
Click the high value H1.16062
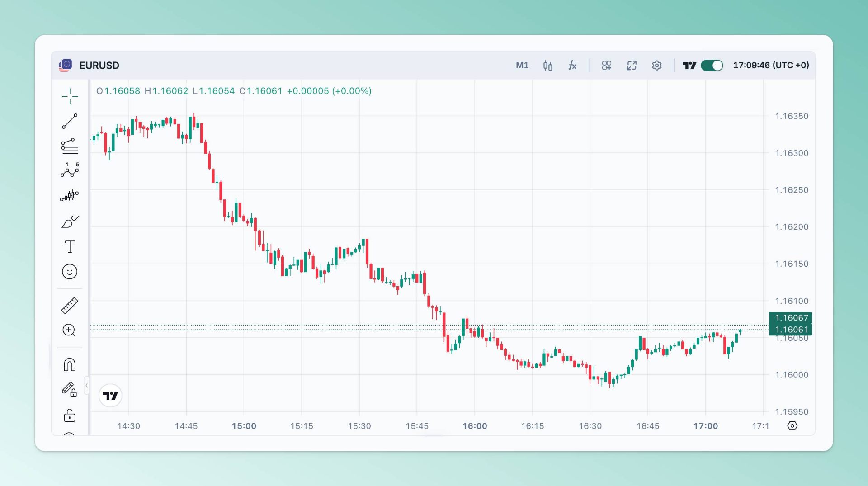click(166, 91)
